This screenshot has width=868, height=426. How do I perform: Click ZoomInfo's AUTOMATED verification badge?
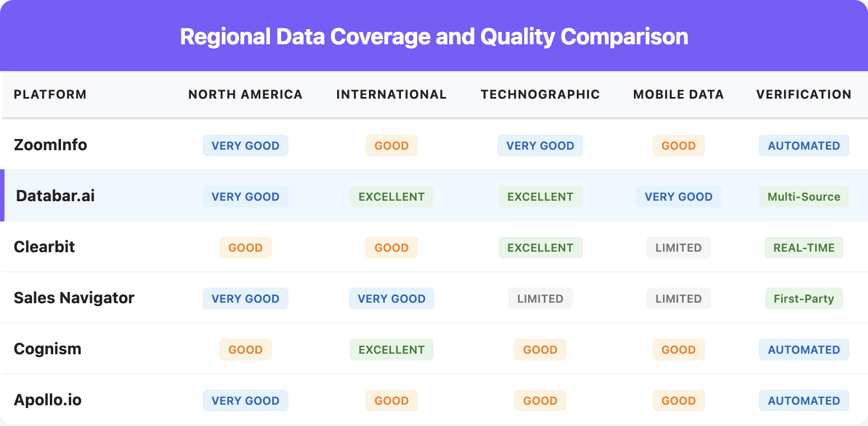coord(804,146)
